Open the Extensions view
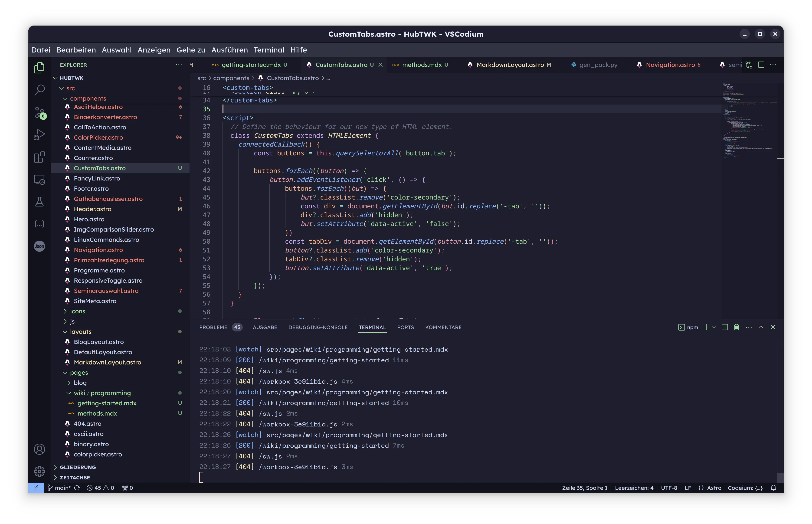Image resolution: width=812 pixels, height=524 pixels. click(x=39, y=157)
